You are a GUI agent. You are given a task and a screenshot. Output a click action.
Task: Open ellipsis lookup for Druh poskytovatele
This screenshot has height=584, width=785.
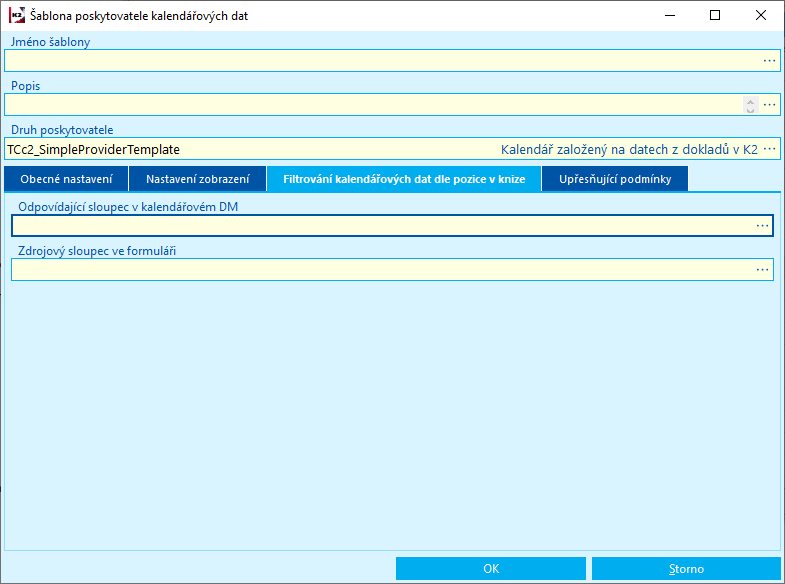(x=769, y=149)
